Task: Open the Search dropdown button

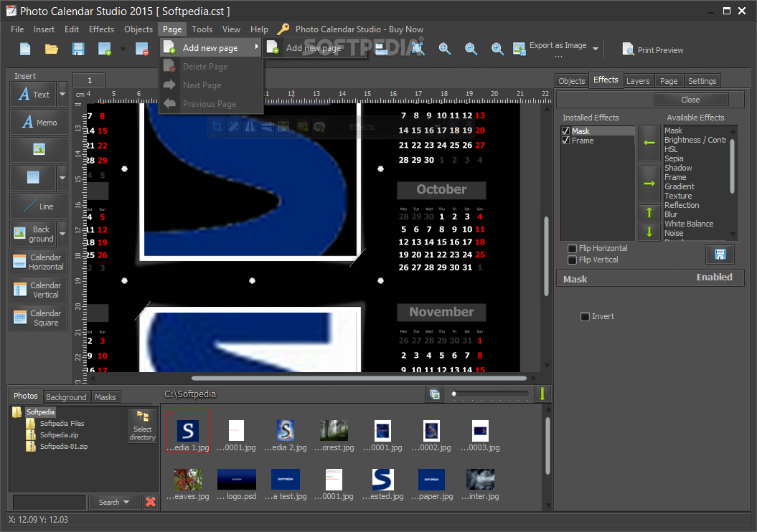Action: click(114, 502)
